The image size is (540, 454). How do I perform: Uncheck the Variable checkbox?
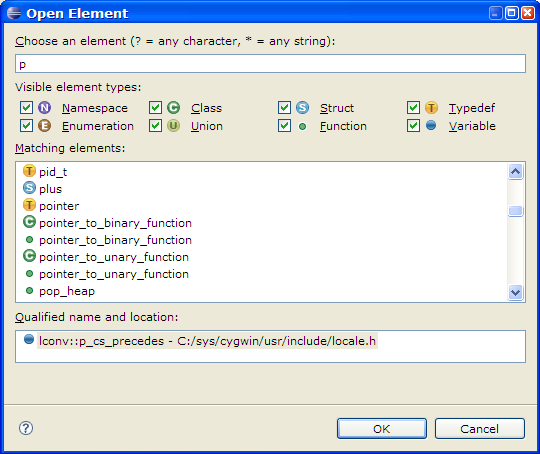point(413,126)
